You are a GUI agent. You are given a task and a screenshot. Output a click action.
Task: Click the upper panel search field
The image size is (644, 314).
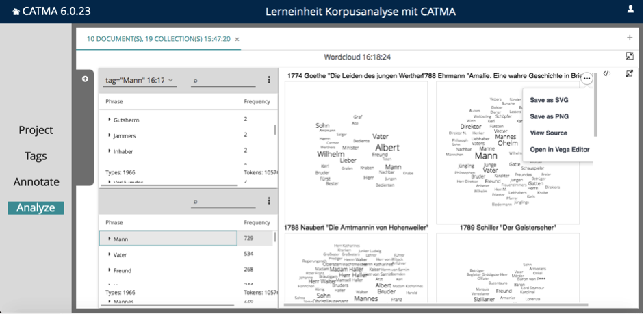click(x=223, y=81)
